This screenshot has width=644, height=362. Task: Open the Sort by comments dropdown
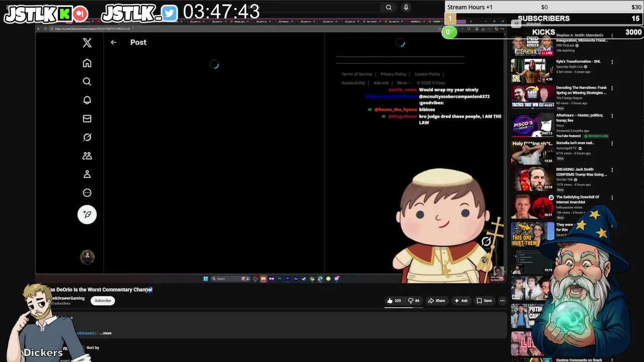(x=93, y=347)
